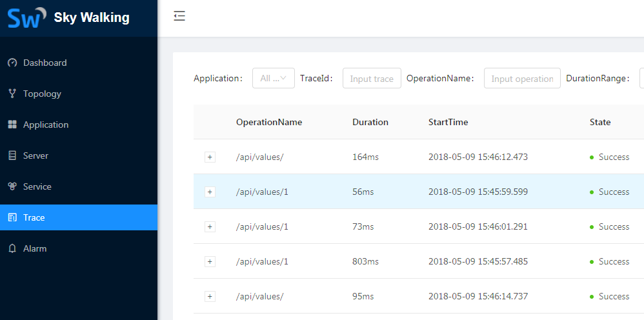Click the Topology fork icon
Viewport: 644px width, 320px height.
[x=12, y=94]
